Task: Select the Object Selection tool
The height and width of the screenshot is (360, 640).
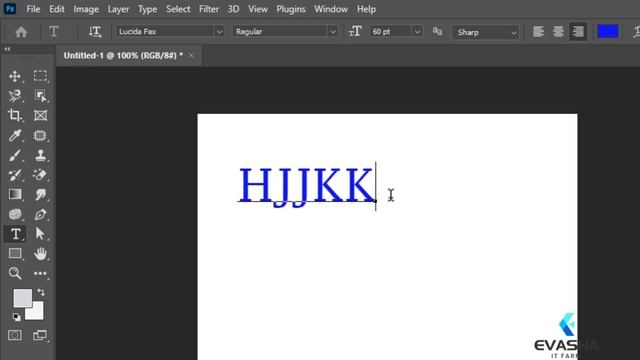Action: [x=40, y=96]
